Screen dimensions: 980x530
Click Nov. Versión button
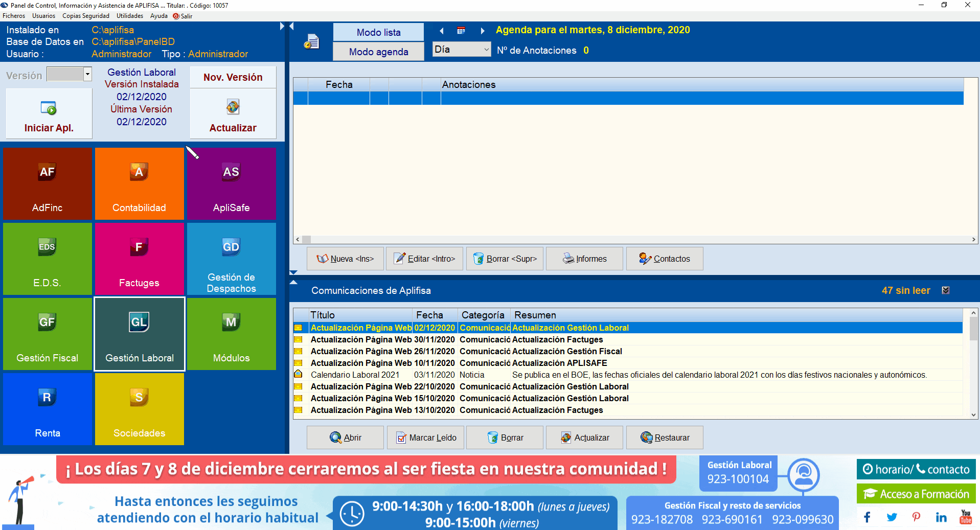[x=233, y=77]
